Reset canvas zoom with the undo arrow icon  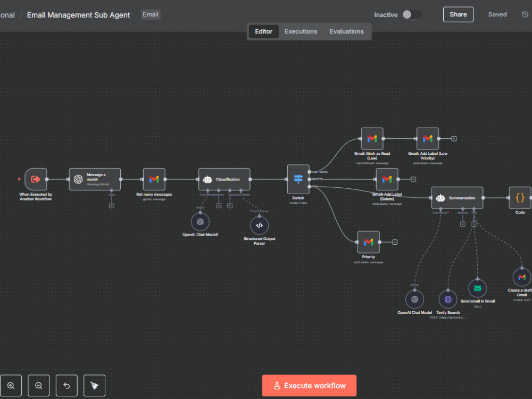click(x=66, y=385)
